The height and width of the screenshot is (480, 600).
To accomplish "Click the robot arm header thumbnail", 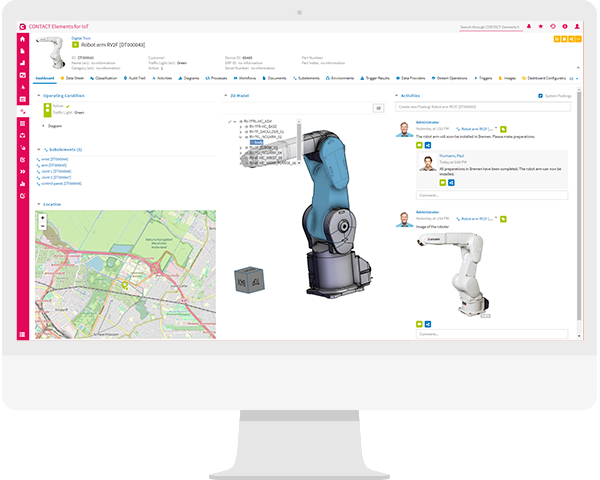I will click(x=52, y=53).
